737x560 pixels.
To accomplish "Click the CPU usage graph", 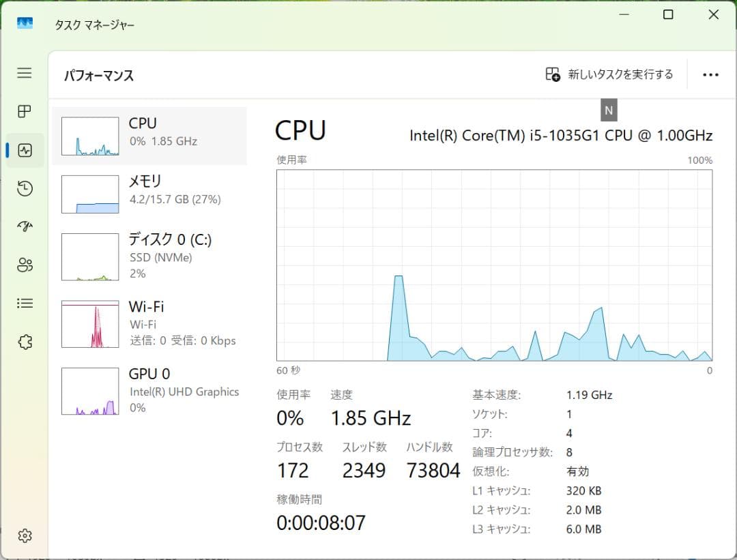I will click(491, 266).
